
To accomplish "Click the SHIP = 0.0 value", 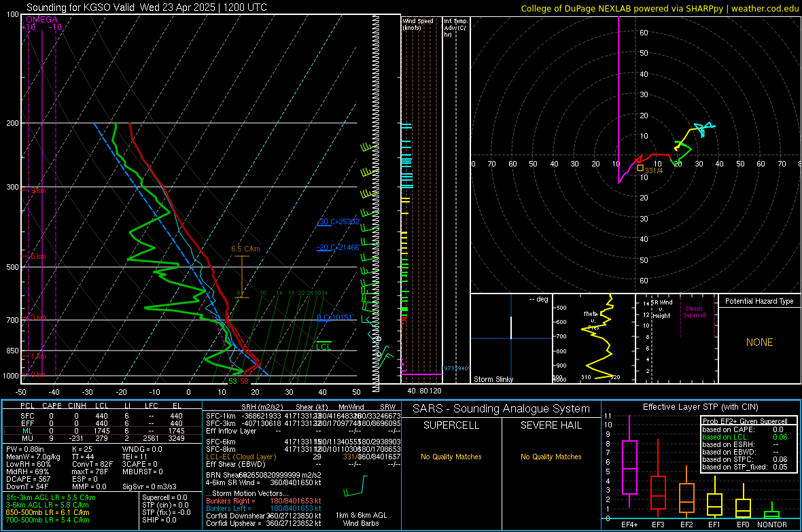I will pos(159,520).
